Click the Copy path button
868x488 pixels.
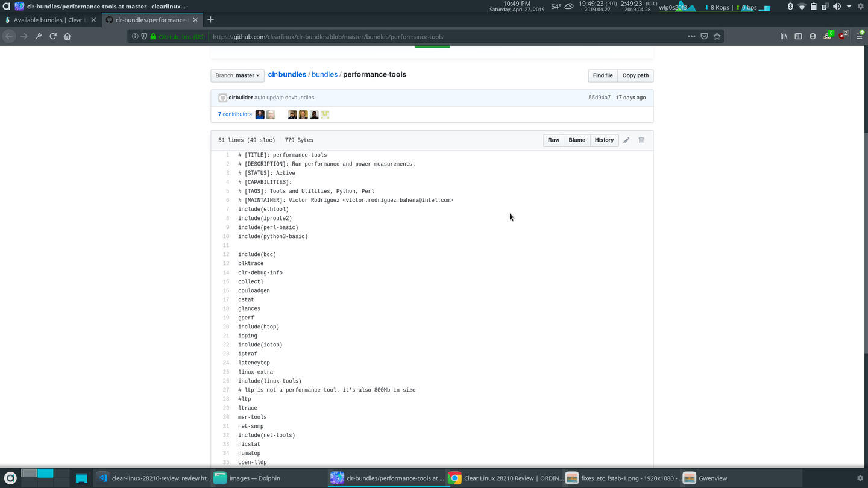635,75
